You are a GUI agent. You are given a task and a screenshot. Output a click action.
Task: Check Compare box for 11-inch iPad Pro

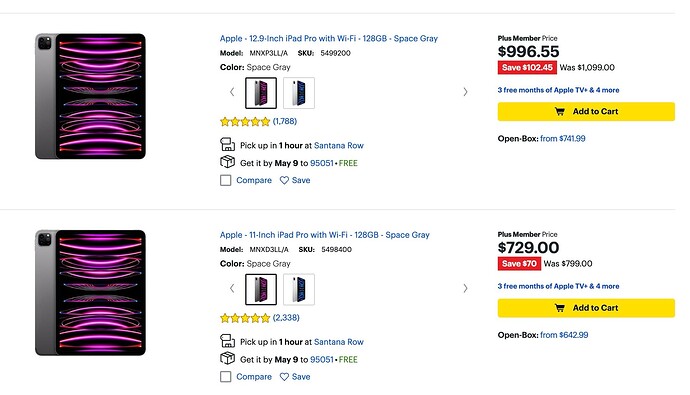click(x=225, y=377)
